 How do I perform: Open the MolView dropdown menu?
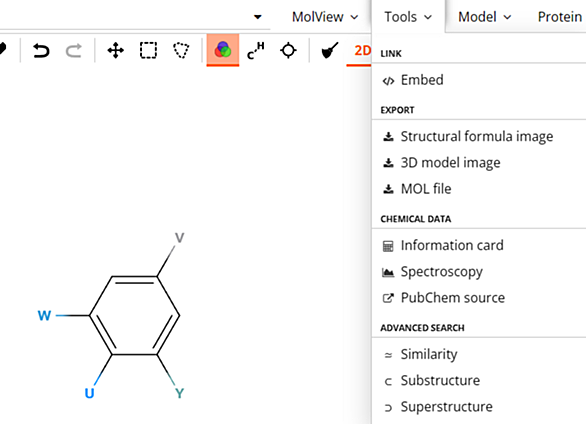tap(325, 17)
